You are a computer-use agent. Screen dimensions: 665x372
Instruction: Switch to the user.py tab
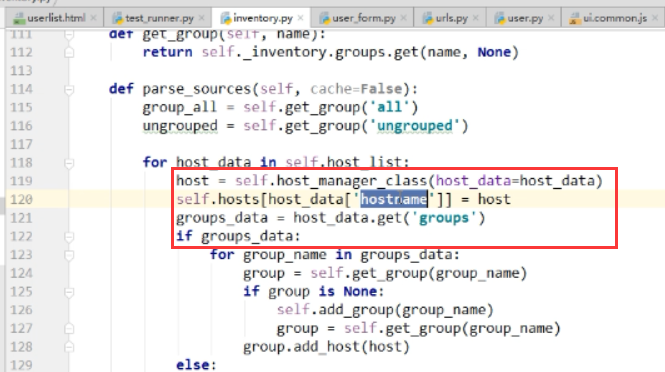tap(524, 18)
